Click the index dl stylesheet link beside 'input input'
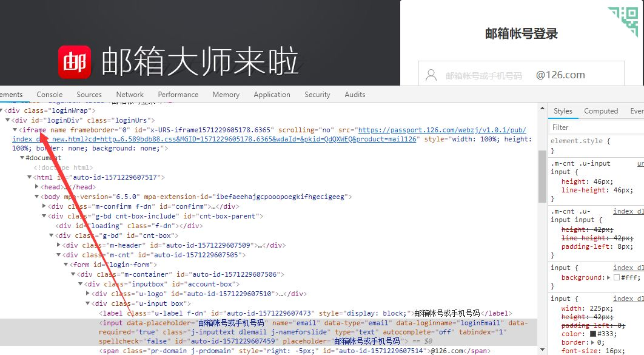644x355 pixels. click(628, 211)
